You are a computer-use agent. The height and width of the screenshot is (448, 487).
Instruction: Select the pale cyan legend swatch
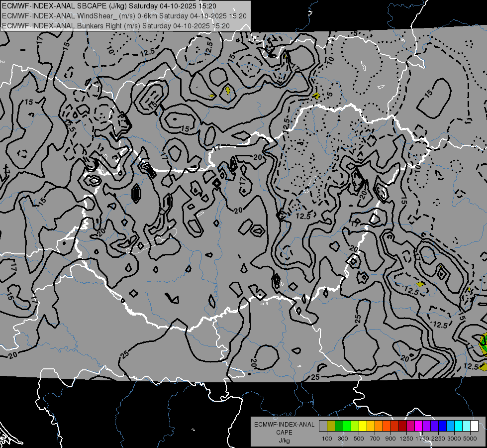467,426
